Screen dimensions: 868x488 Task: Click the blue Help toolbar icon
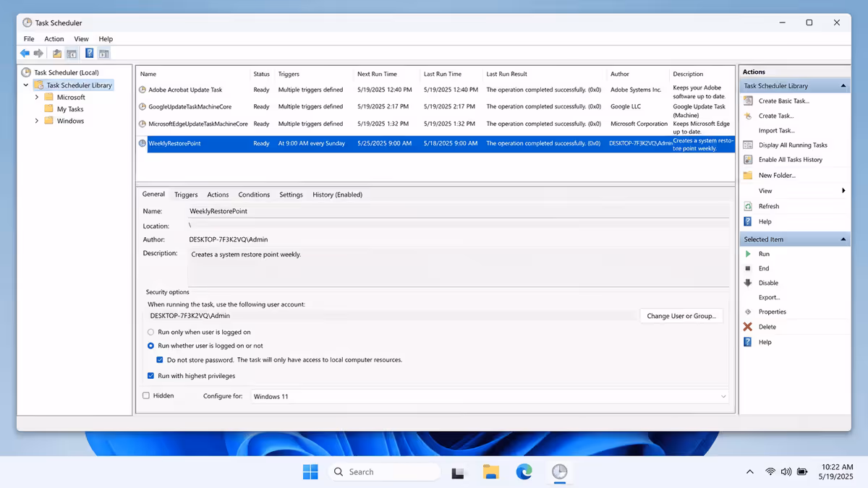[89, 53]
